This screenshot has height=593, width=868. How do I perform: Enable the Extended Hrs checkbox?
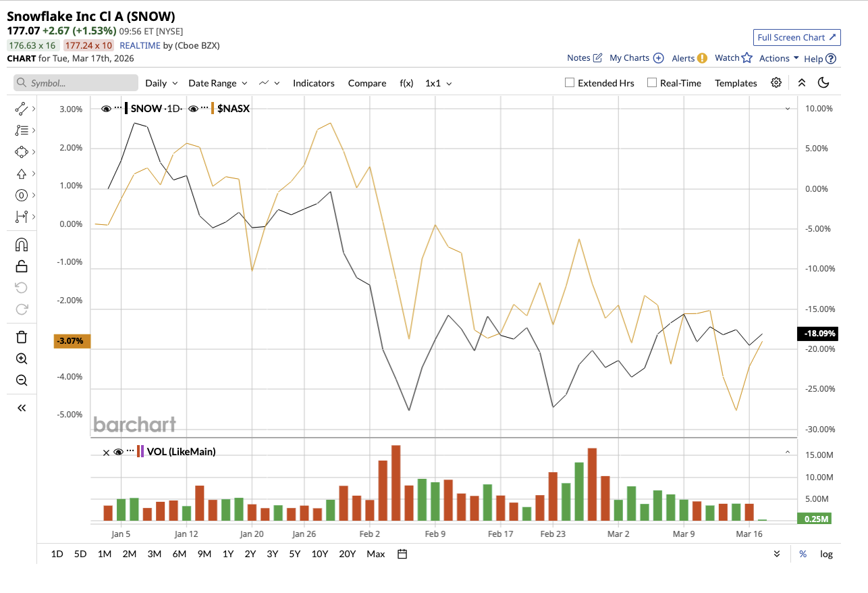coord(570,83)
